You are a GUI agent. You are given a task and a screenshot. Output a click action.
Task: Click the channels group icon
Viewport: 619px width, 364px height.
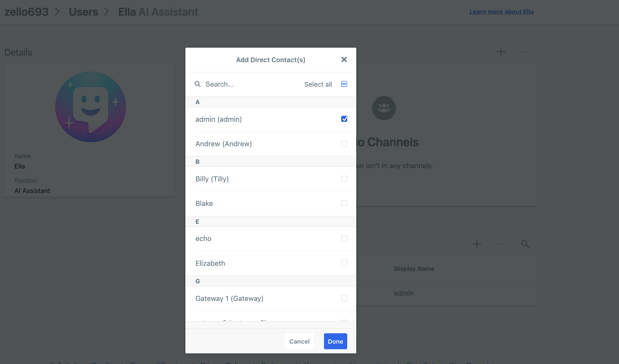(x=384, y=108)
